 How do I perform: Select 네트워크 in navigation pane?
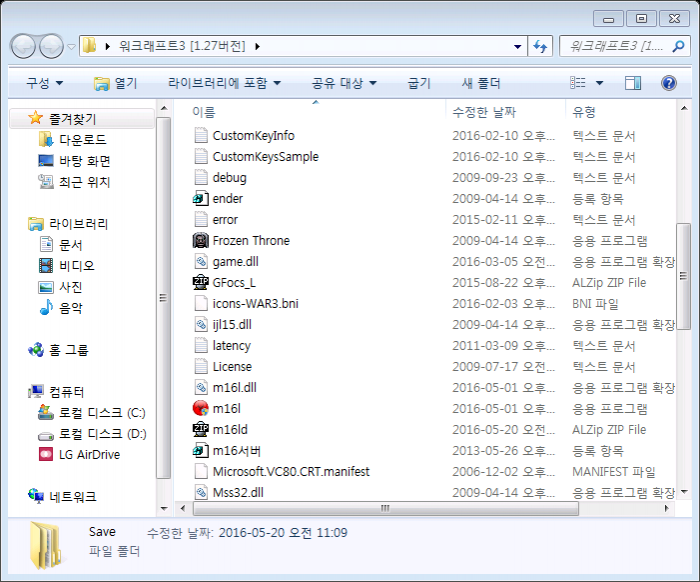click(62, 496)
